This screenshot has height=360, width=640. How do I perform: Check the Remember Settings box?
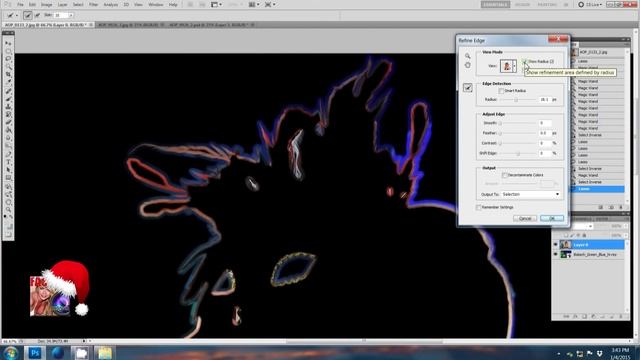tap(479, 207)
